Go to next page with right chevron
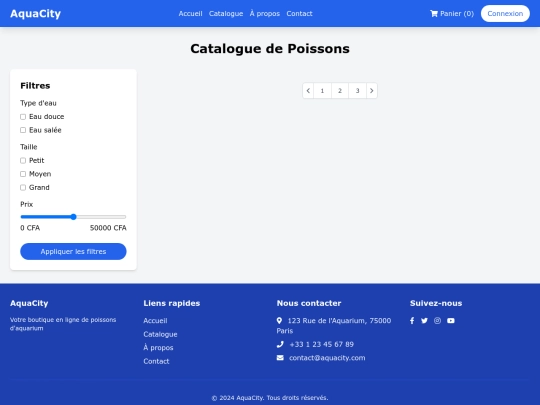Screen dimensions: 540x405 [372, 91]
